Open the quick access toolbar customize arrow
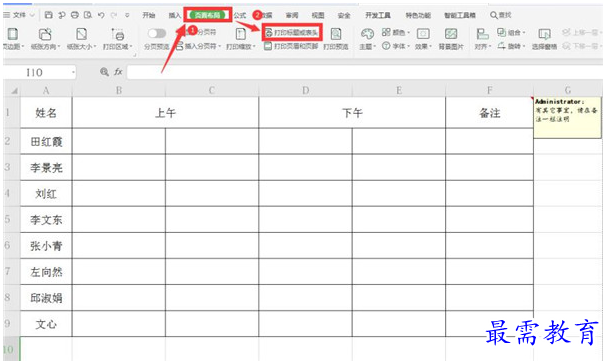The image size is (607, 364). click(127, 15)
